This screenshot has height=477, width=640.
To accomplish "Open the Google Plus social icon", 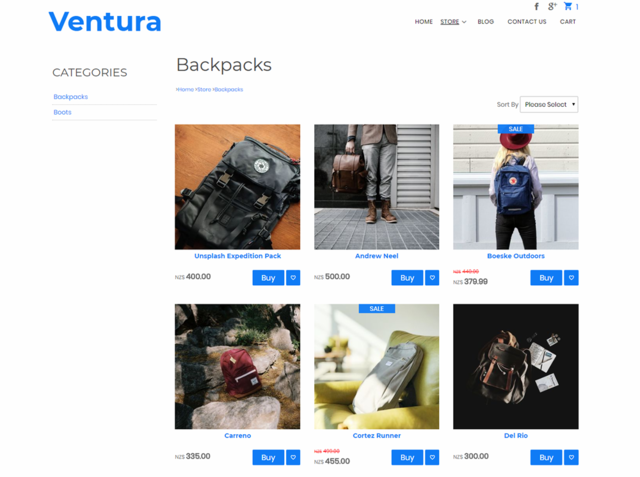I will click(x=552, y=7).
